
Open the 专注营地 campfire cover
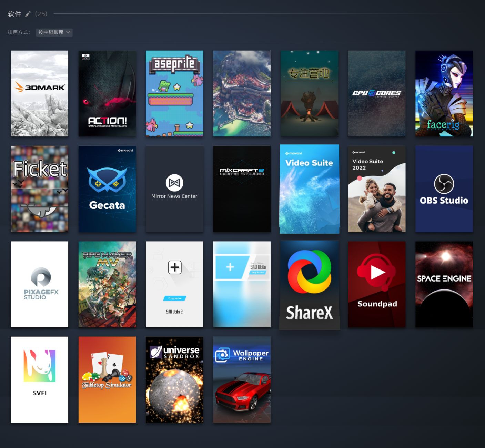click(309, 94)
